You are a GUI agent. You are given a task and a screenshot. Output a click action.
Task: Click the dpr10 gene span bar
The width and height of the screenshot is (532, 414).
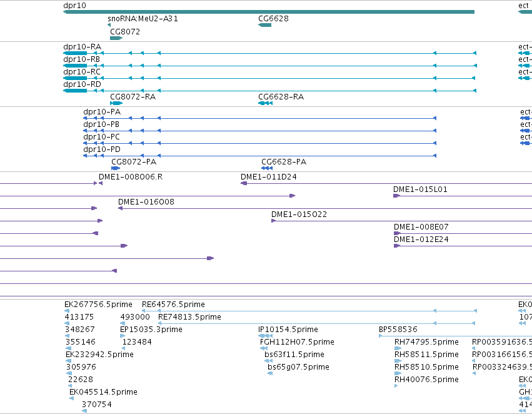pos(269,12)
